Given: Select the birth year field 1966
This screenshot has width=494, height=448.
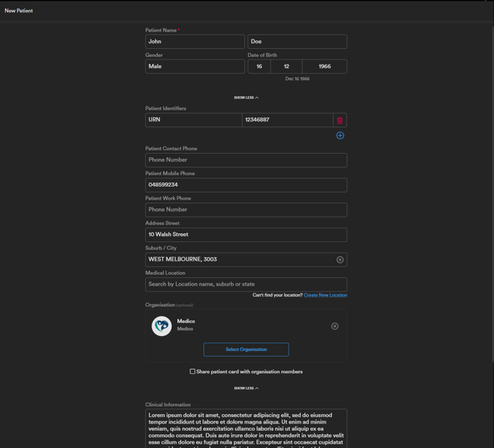Looking at the screenshot, I should click(x=325, y=67).
